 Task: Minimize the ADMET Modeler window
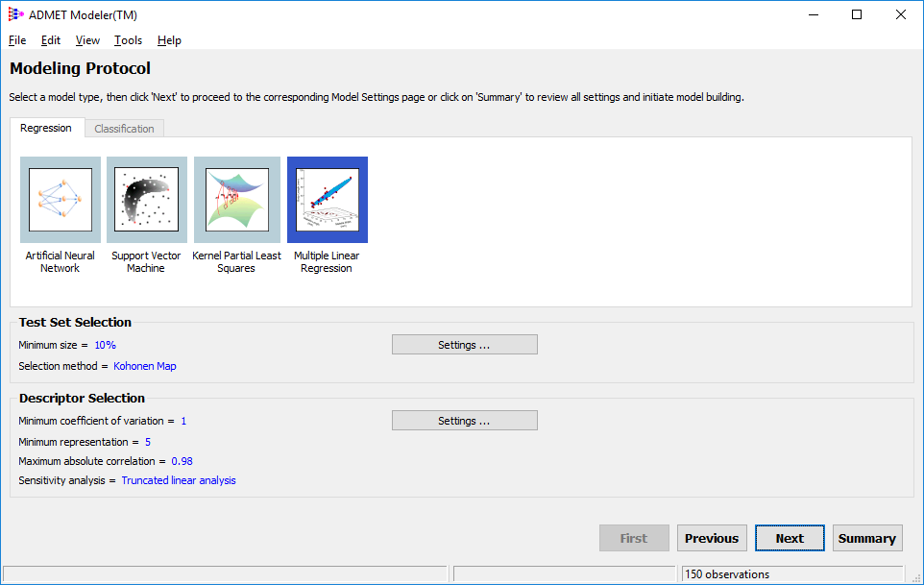(x=814, y=14)
